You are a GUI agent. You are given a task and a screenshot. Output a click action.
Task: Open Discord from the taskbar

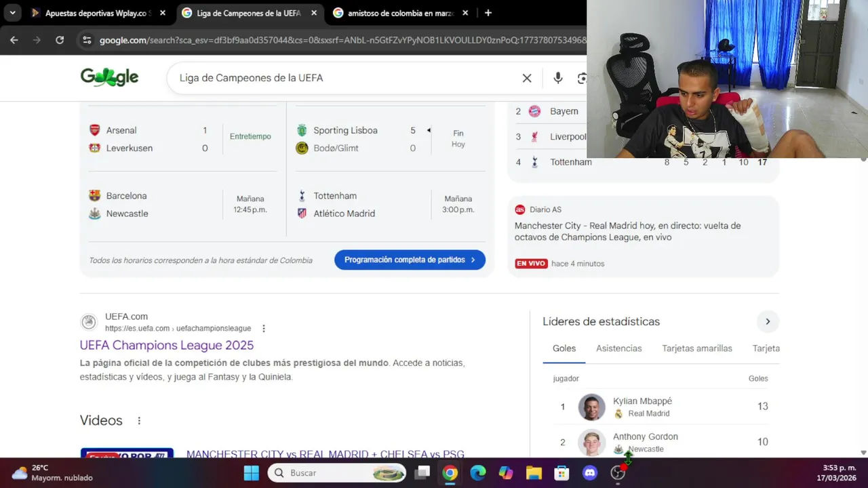coord(590,473)
